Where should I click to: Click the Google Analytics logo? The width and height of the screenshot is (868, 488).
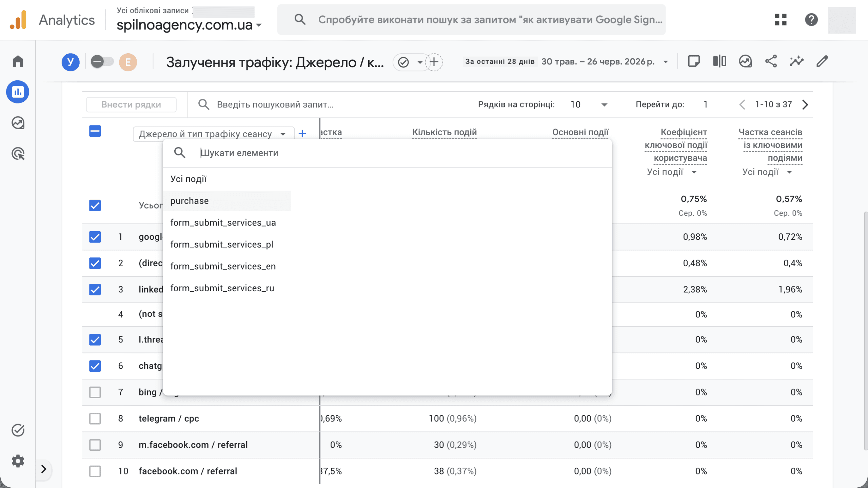click(x=18, y=20)
